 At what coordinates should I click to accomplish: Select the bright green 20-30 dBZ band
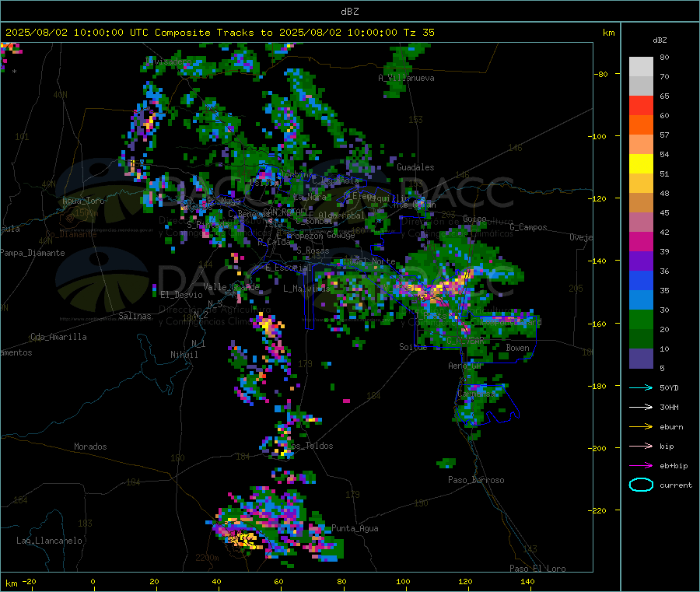point(641,320)
